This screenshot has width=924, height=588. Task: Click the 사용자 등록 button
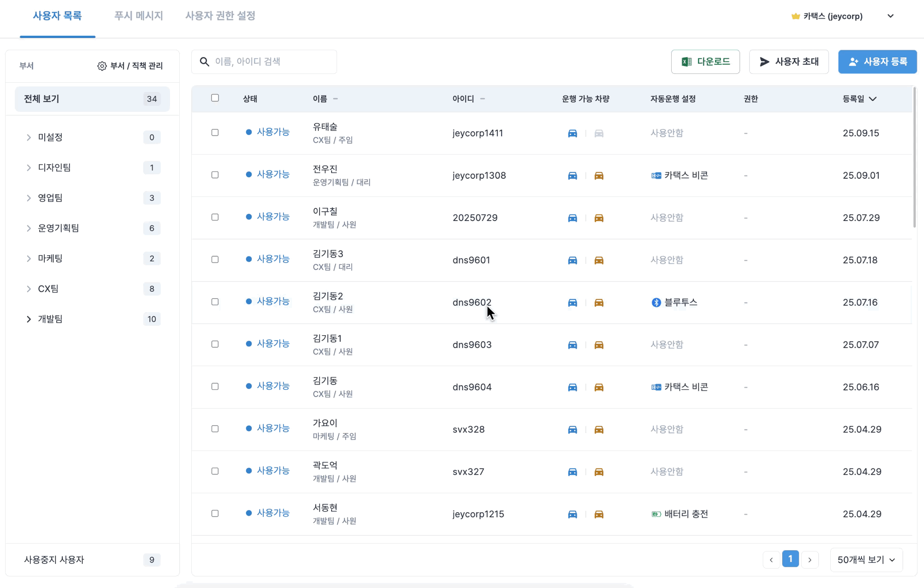tap(877, 61)
